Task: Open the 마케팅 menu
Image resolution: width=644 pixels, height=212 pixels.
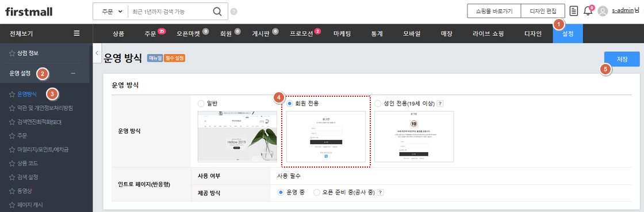Action: 342,34
